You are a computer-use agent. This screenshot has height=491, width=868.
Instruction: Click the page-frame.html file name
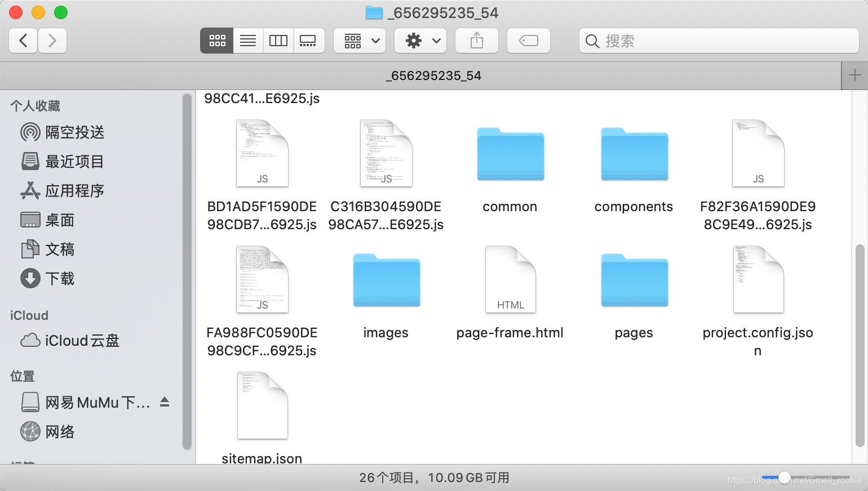click(x=510, y=333)
